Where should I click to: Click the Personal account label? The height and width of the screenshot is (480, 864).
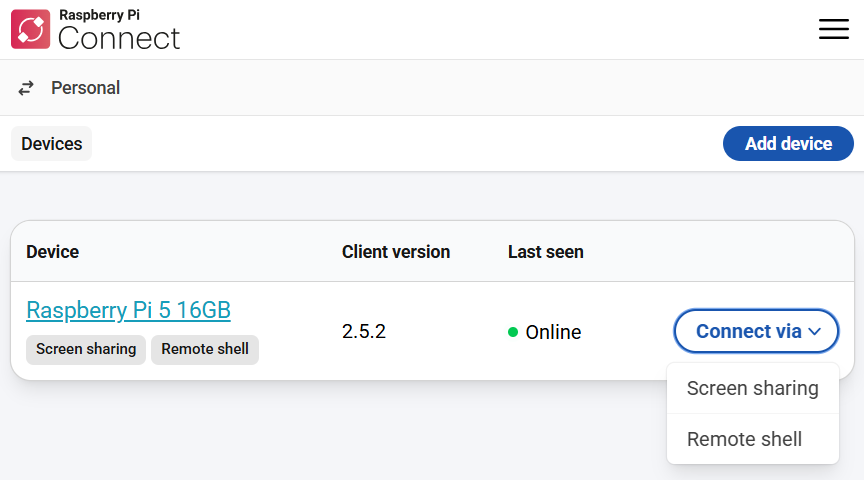coord(85,88)
